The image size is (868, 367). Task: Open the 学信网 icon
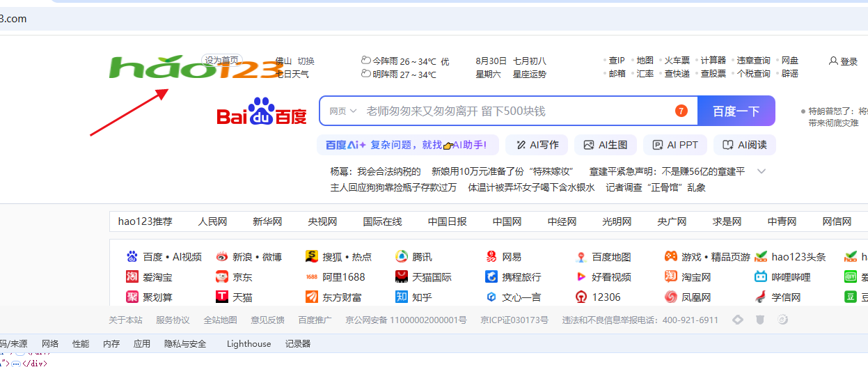tap(761, 297)
